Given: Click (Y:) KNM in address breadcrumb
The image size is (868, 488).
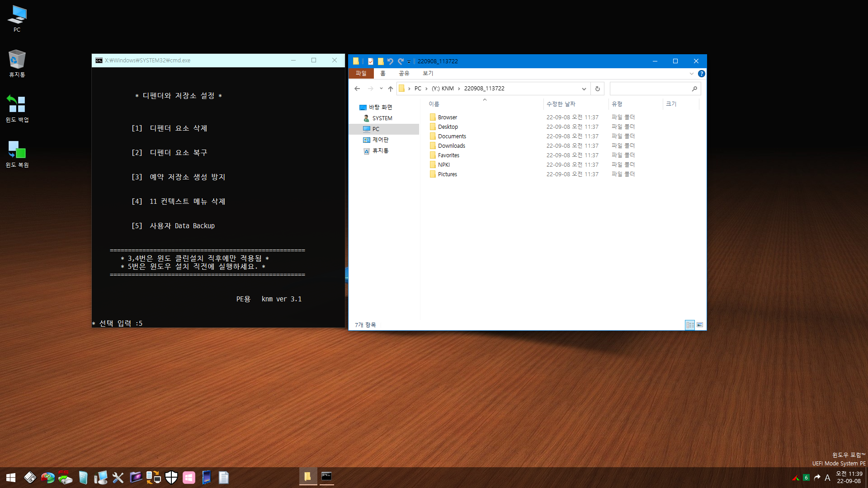Looking at the screenshot, I should 443,89.
